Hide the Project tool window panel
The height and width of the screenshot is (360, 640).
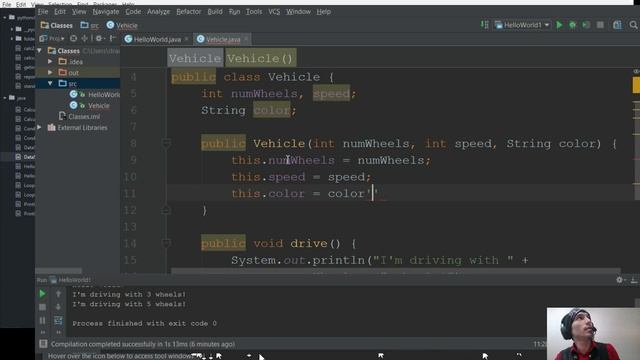[x=113, y=39]
